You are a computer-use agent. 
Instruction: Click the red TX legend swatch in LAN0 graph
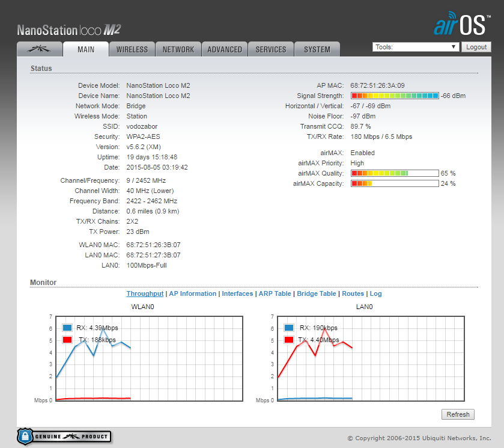(x=289, y=340)
